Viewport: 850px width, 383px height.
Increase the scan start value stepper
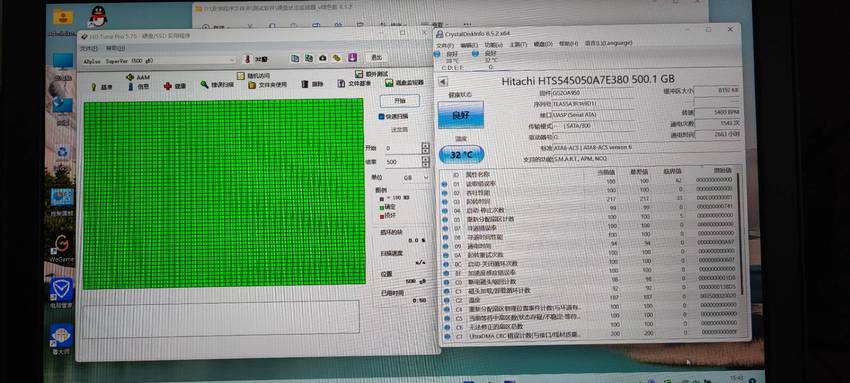click(425, 145)
